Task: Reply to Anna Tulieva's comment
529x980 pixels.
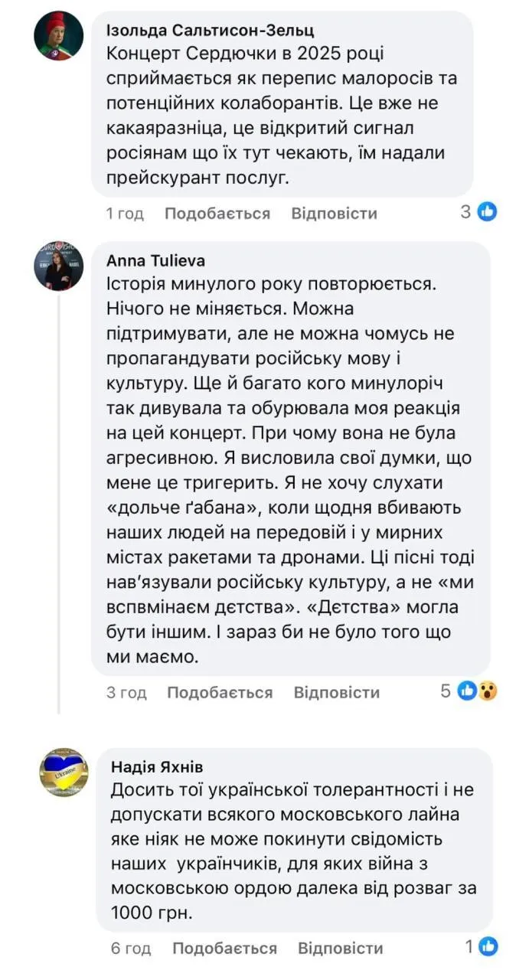Action: point(337,692)
